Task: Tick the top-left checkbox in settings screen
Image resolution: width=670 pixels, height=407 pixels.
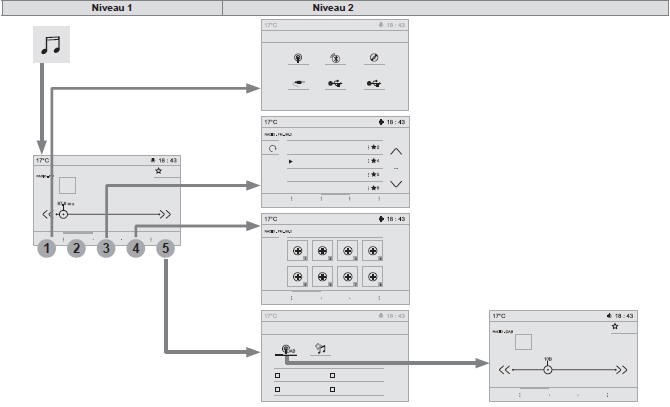Action: (x=278, y=375)
